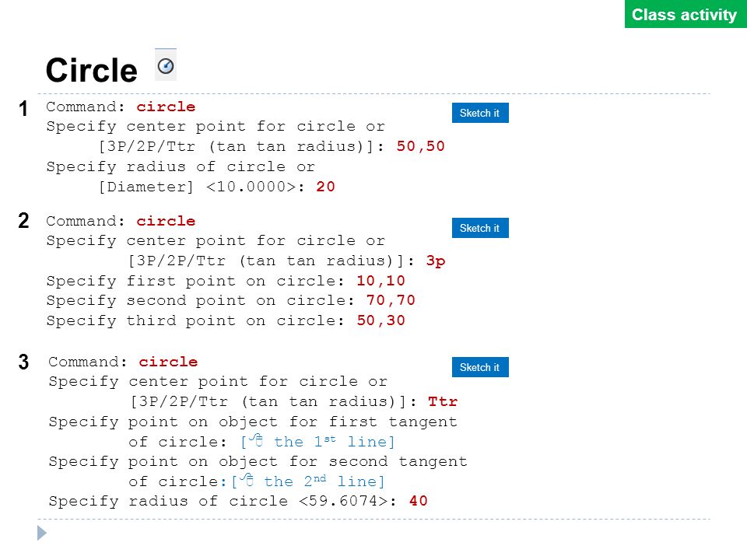Open Sketch it for the Ttr example
Screen dimensions: 747x560
coord(480,367)
